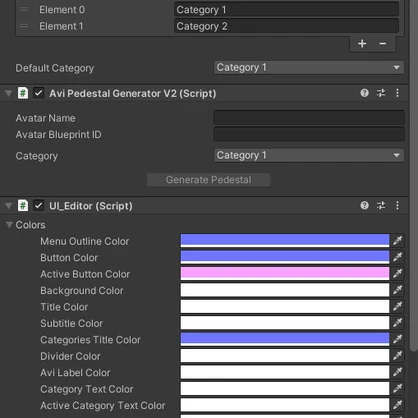Click the Avatar Blueprint ID input field
418x418 pixels.
pyautogui.click(x=309, y=134)
